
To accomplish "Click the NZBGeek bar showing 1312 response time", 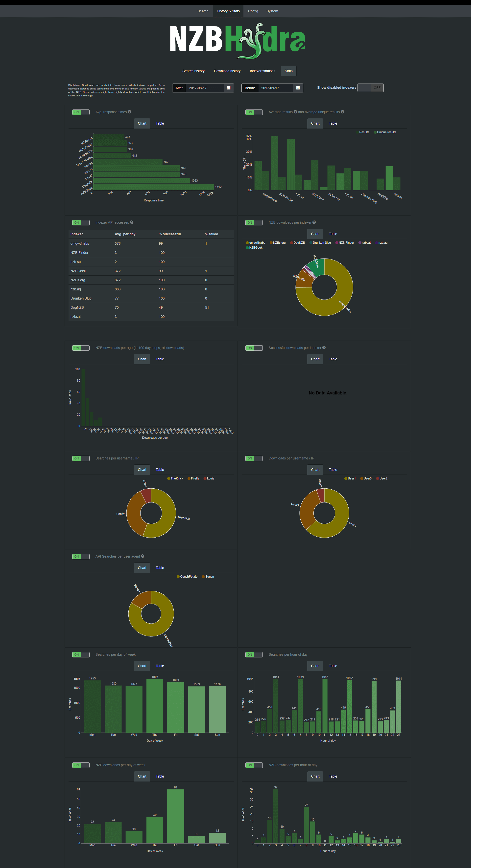I will pyautogui.click(x=153, y=187).
